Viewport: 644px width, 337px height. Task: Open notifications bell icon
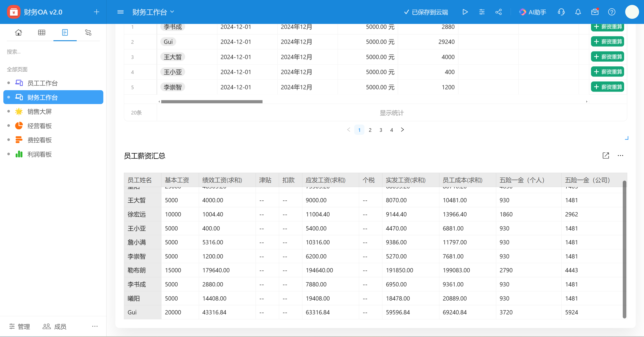[578, 12]
